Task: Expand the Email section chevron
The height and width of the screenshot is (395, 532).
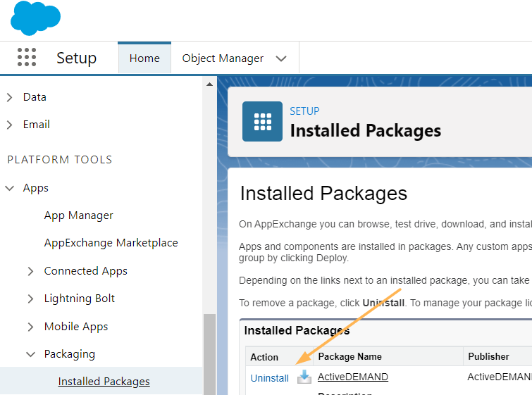Action: tap(9, 125)
